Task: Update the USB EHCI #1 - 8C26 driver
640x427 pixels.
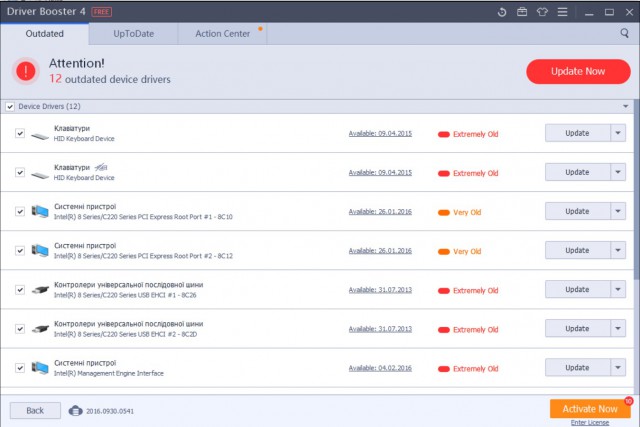Action: [578, 289]
